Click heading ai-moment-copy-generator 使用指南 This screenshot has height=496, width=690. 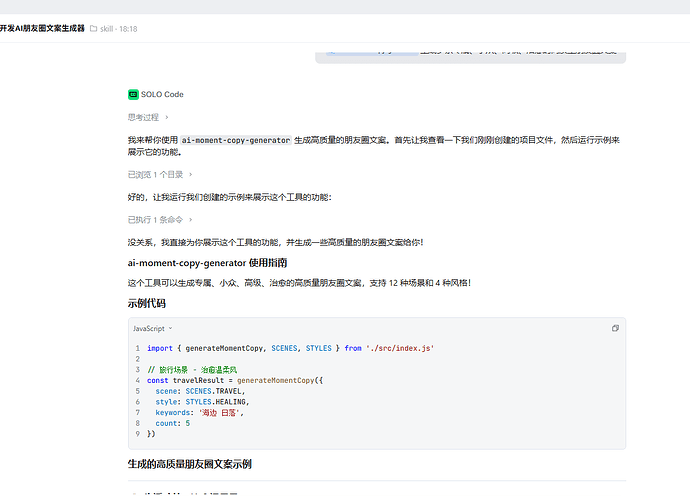point(207,263)
